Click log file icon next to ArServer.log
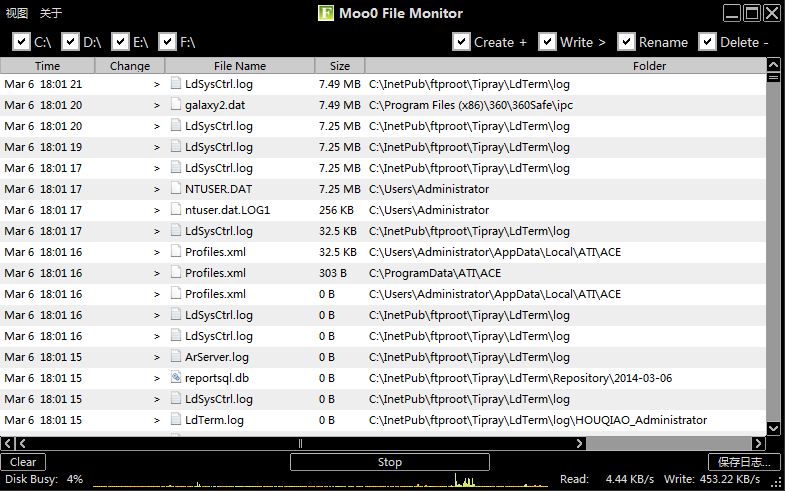 coord(176,356)
